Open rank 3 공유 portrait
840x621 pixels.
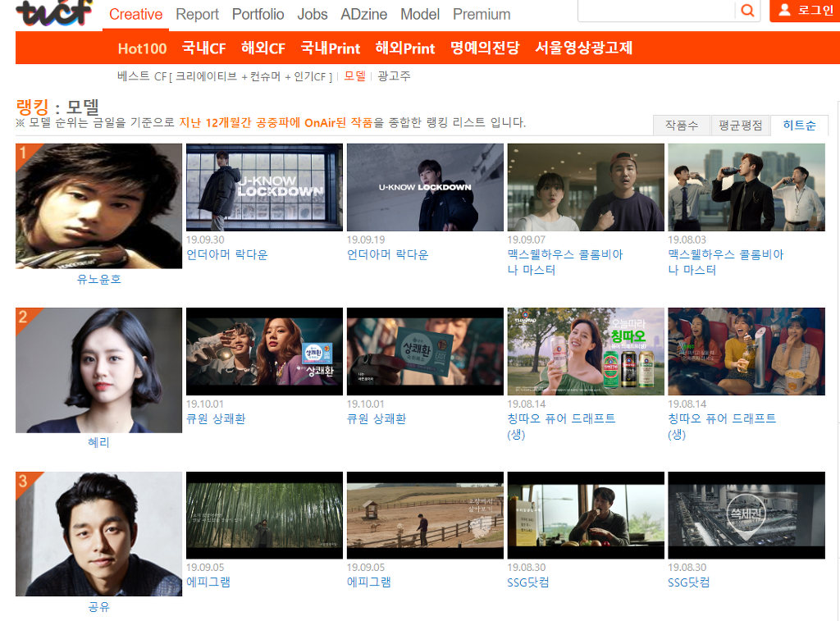point(98,534)
